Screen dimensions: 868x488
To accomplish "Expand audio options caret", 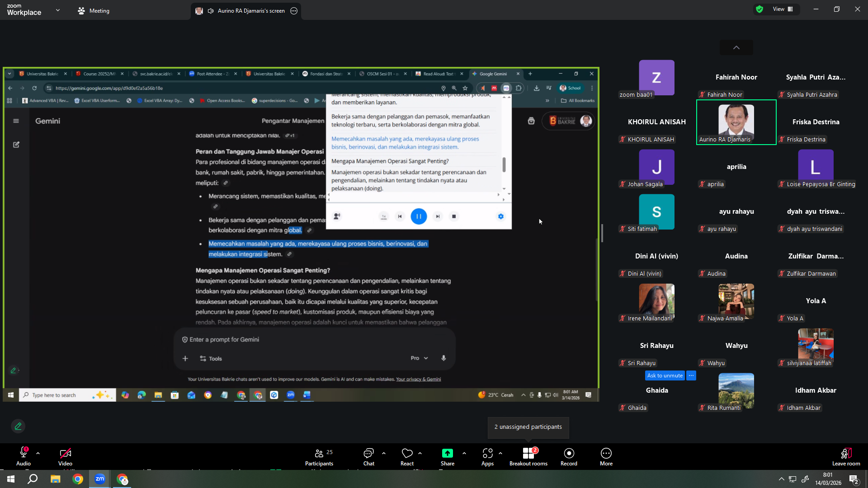I will tap(38, 453).
